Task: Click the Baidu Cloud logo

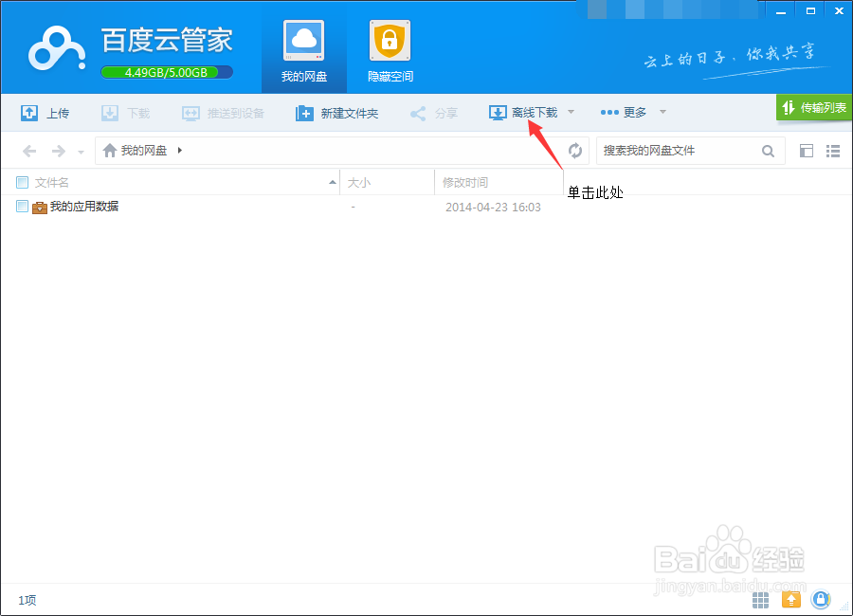Action: point(55,47)
